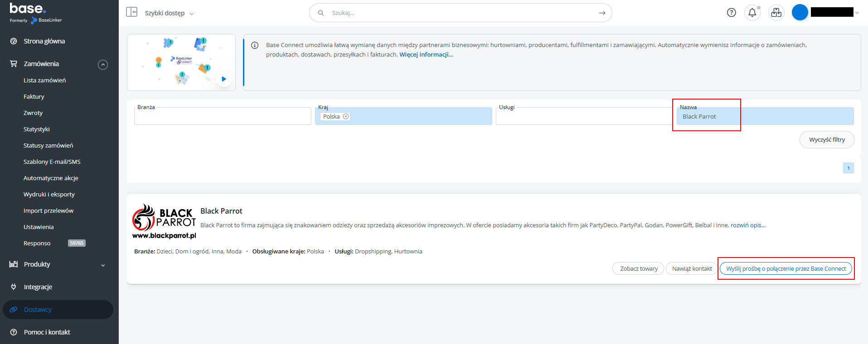This screenshot has height=344, width=868.
Task: Collapse the Zamówienia menu section
Action: (103, 65)
